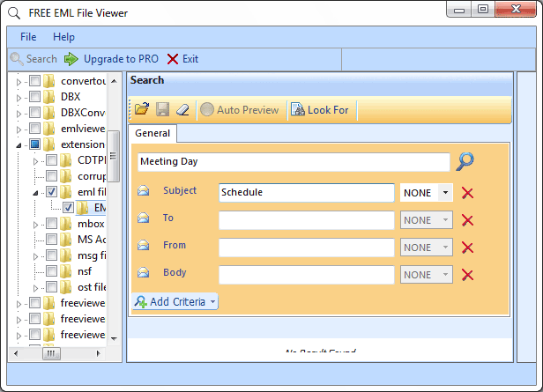Click the Look For binoculars button
This screenshot has width=543, height=392.
[320, 110]
